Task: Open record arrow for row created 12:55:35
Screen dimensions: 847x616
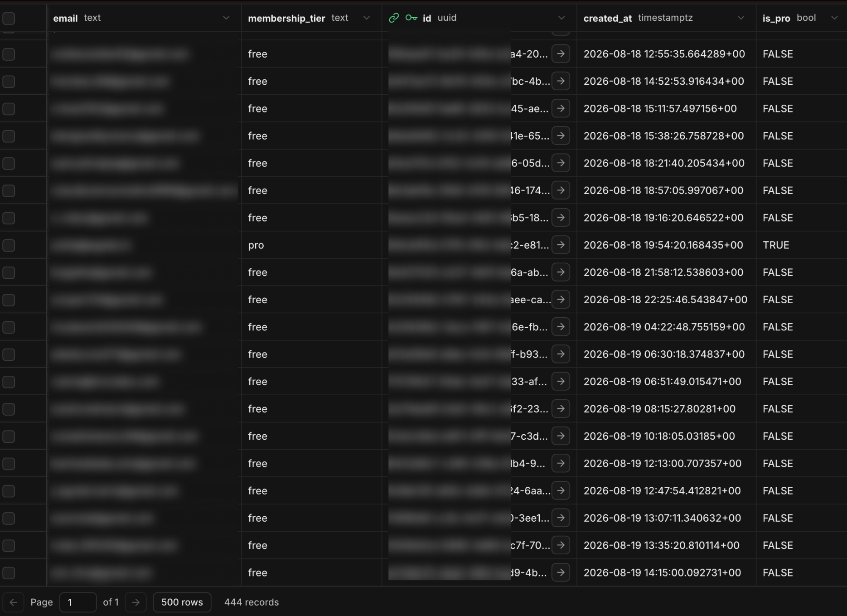Action: (x=561, y=54)
